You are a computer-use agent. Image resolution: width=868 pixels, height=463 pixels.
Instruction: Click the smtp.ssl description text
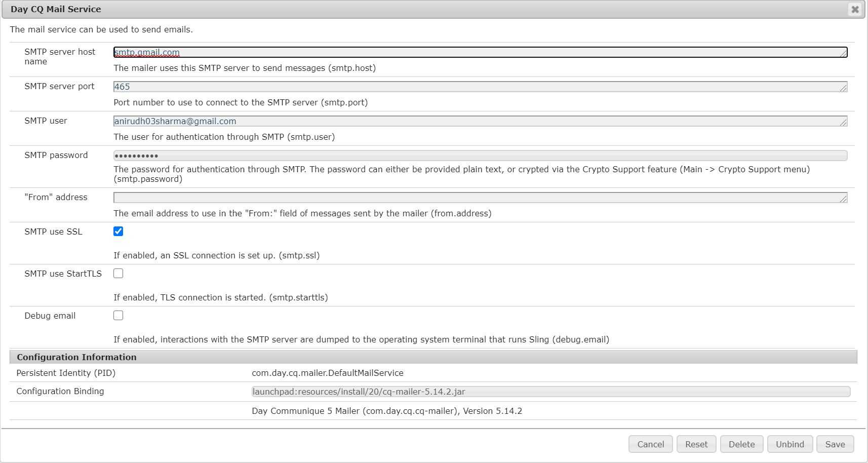[x=216, y=255]
